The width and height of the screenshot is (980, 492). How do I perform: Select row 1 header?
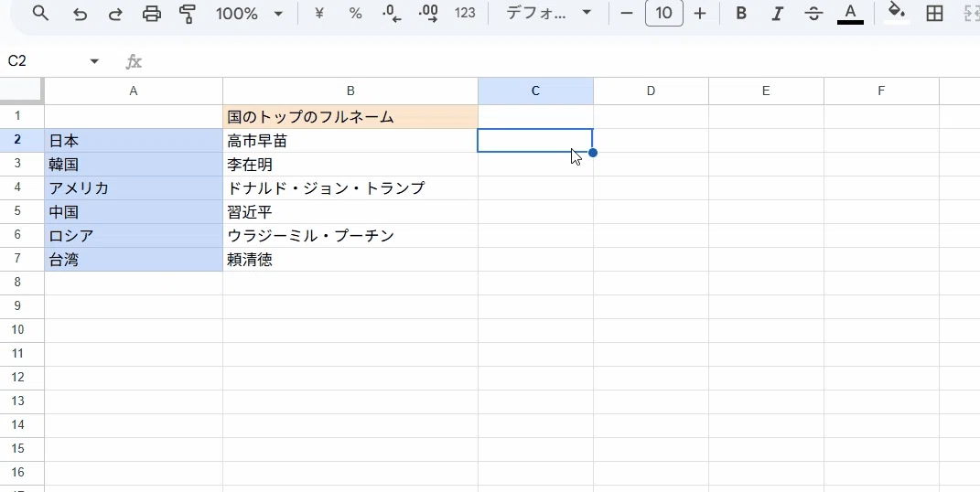click(x=22, y=116)
